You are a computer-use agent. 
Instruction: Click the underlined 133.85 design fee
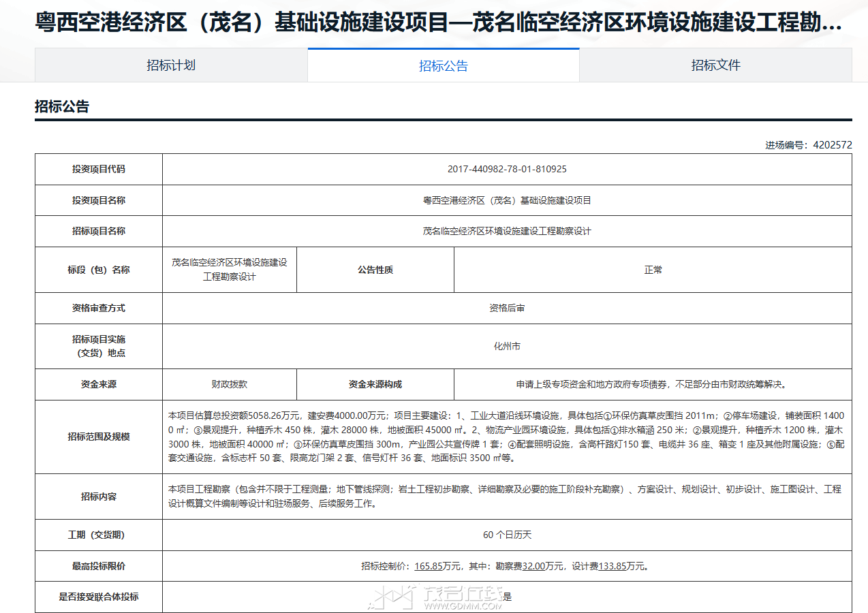[612, 566]
